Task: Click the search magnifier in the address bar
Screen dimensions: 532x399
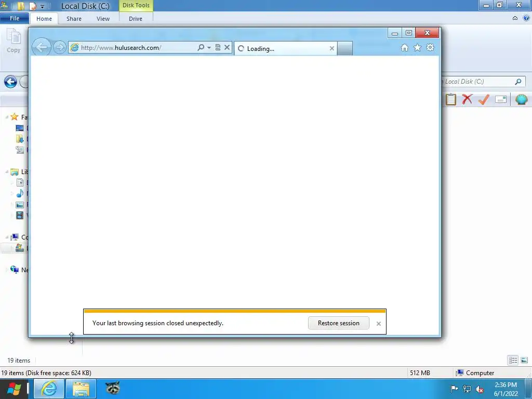Action: [201, 47]
